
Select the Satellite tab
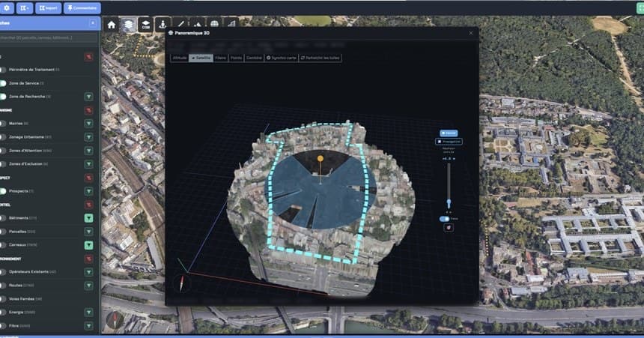[201, 58]
